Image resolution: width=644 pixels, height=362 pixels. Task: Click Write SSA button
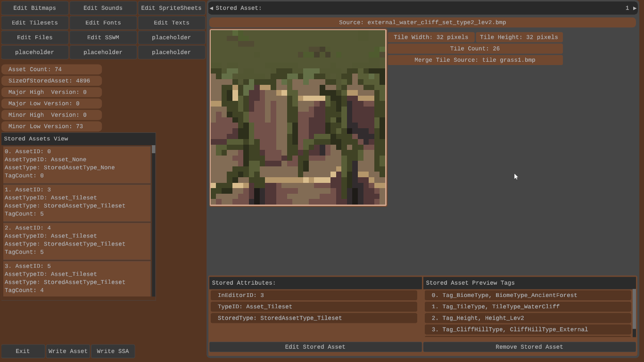click(113, 351)
